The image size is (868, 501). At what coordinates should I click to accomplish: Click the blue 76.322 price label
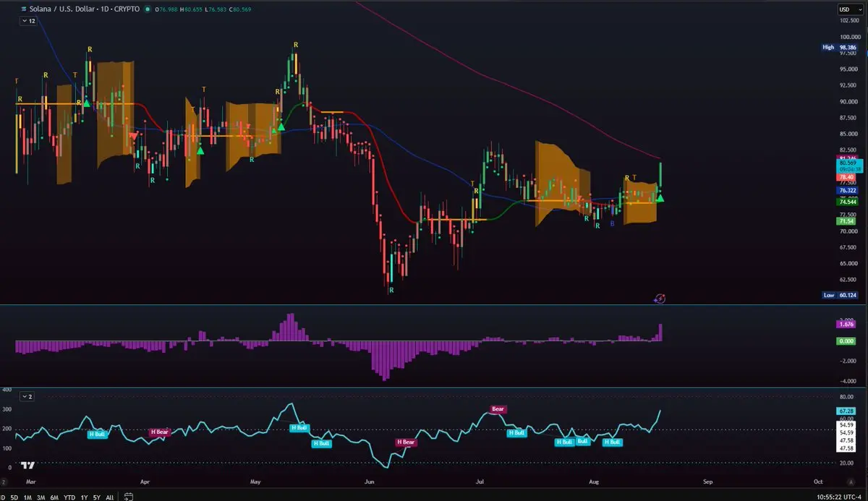point(846,190)
